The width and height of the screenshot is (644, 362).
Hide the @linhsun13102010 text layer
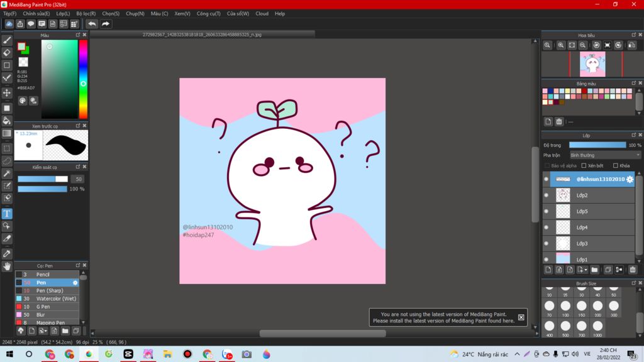click(x=547, y=179)
